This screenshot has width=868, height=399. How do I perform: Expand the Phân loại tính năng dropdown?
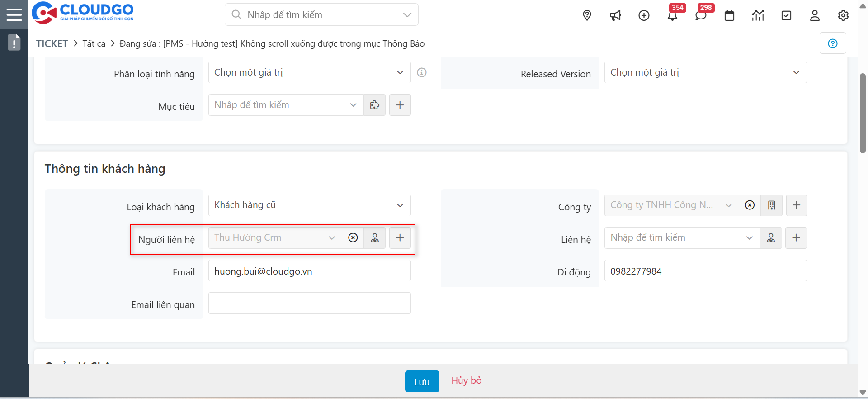[309, 72]
